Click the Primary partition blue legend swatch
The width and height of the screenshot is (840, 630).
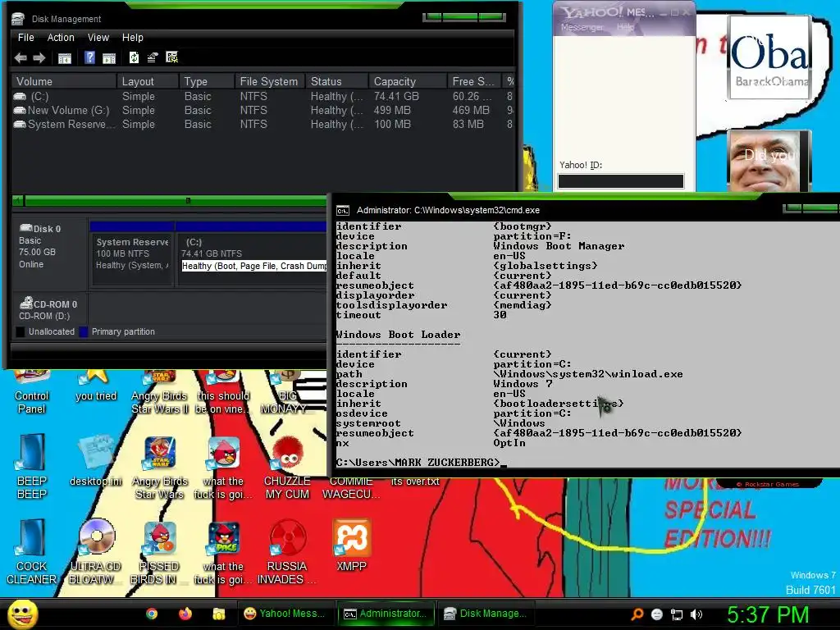[84, 331]
